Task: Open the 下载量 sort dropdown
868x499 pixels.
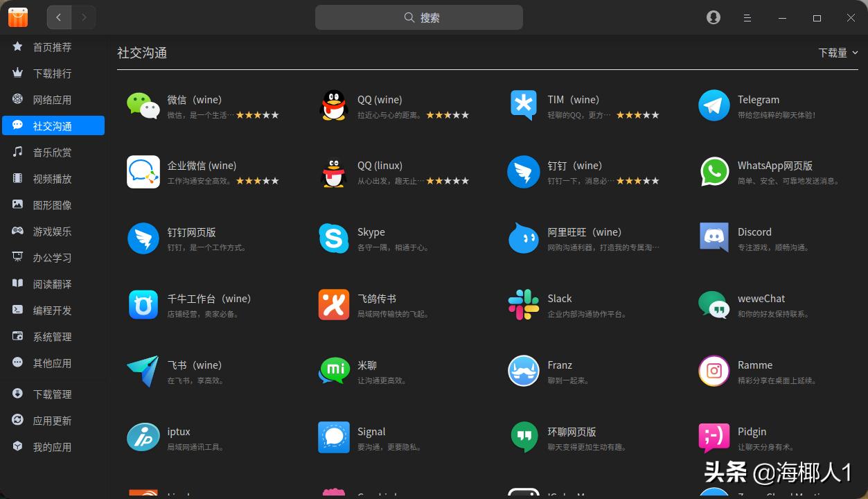Action: pos(837,52)
